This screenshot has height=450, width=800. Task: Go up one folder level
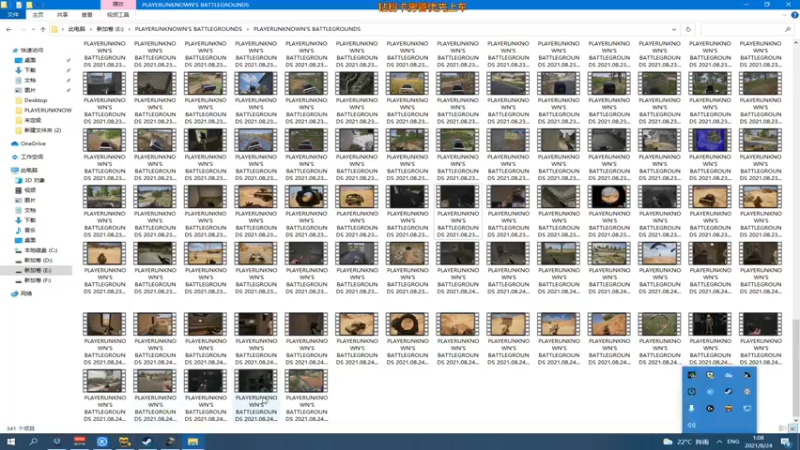[43, 30]
